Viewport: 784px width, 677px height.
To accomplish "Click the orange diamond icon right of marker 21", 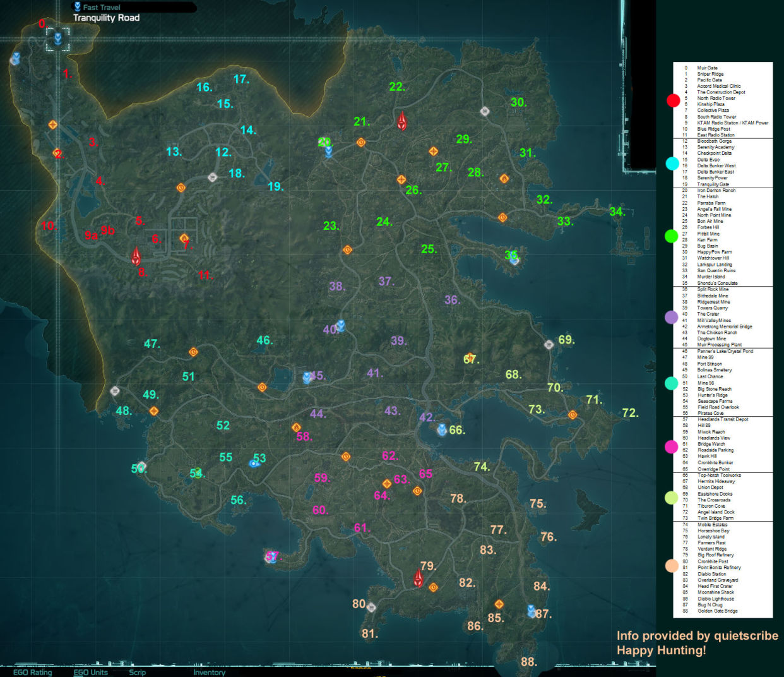I will (361, 142).
